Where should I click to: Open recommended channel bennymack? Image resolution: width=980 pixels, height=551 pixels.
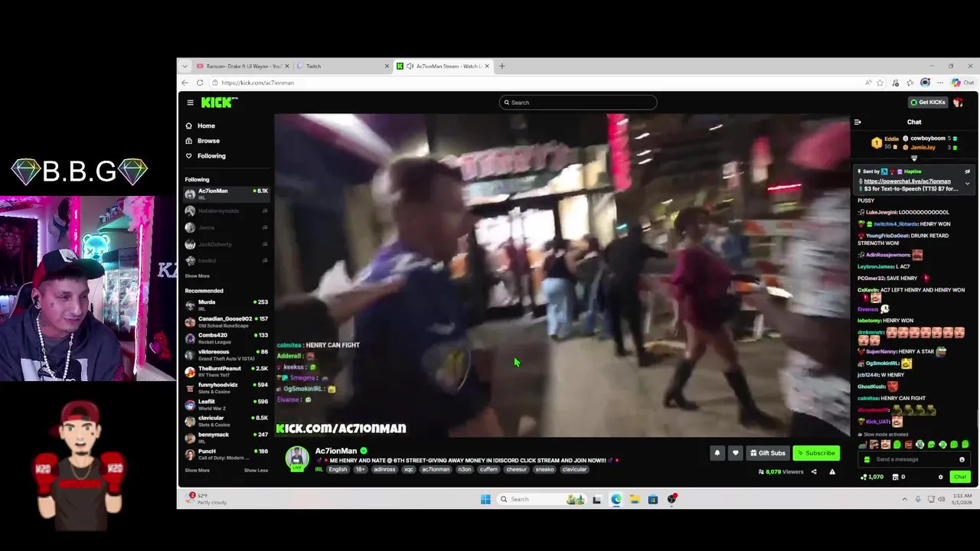(x=226, y=437)
